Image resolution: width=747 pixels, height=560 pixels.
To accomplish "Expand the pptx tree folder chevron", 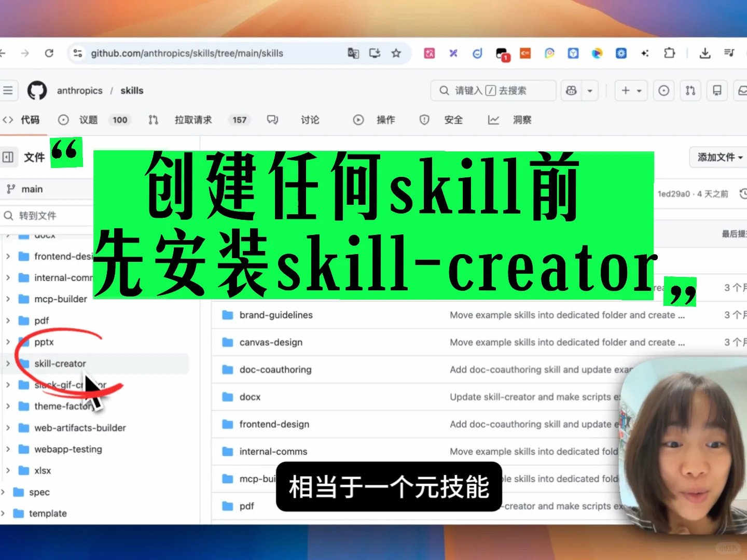I will (8, 342).
